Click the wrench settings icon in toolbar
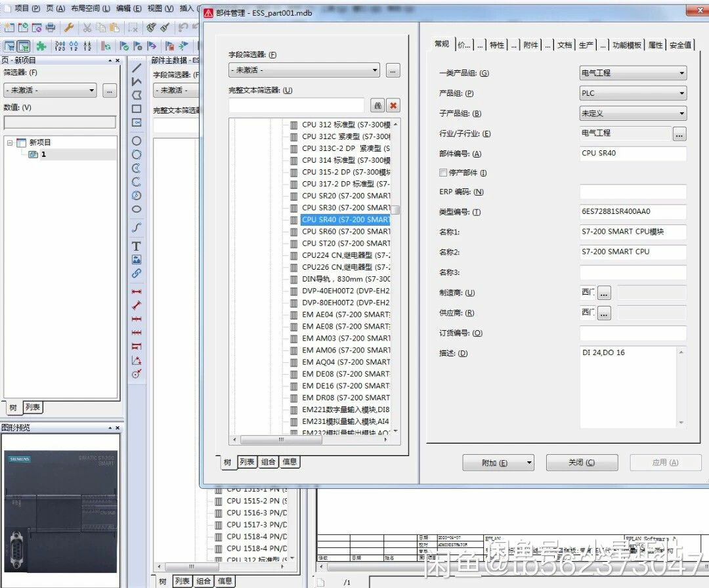 click(69, 28)
